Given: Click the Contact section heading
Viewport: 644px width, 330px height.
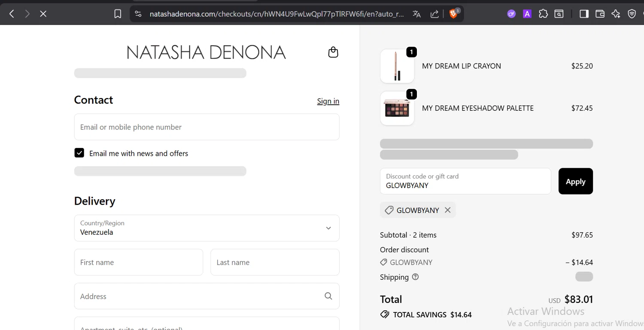Looking at the screenshot, I should pos(94,100).
